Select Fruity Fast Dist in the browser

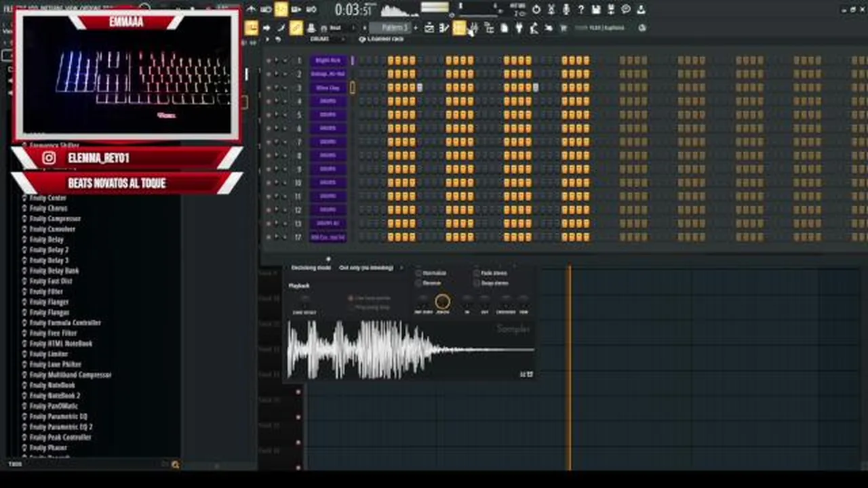pos(50,281)
